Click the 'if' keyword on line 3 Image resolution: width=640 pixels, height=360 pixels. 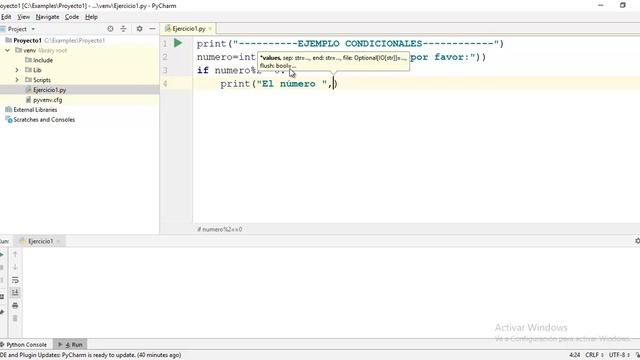pyautogui.click(x=203, y=70)
